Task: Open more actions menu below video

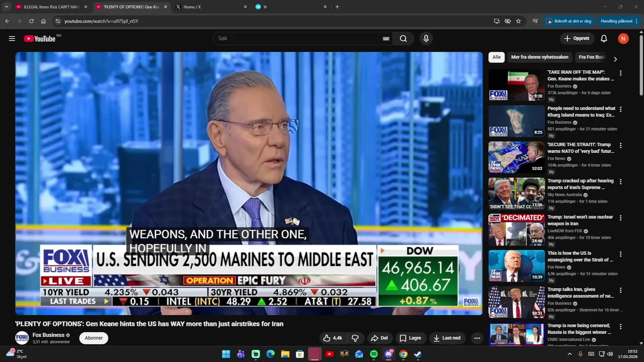Action: pos(477,338)
